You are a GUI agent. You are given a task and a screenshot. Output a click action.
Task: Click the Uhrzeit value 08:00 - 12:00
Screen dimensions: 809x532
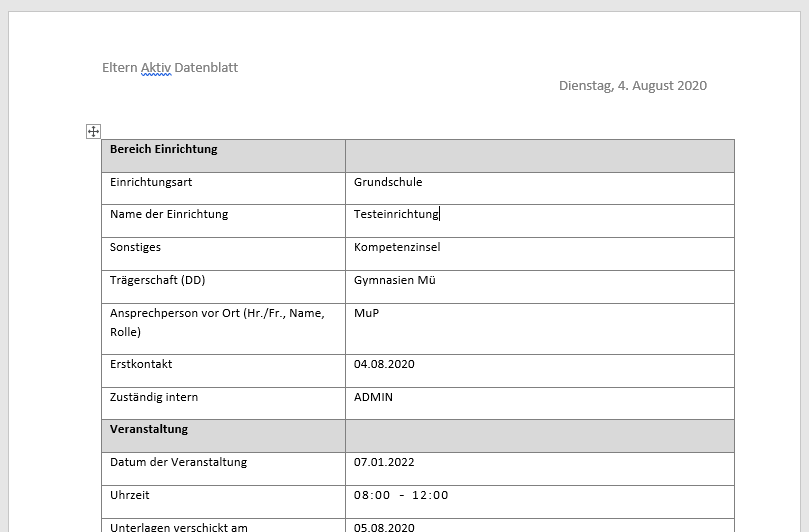tap(401, 495)
